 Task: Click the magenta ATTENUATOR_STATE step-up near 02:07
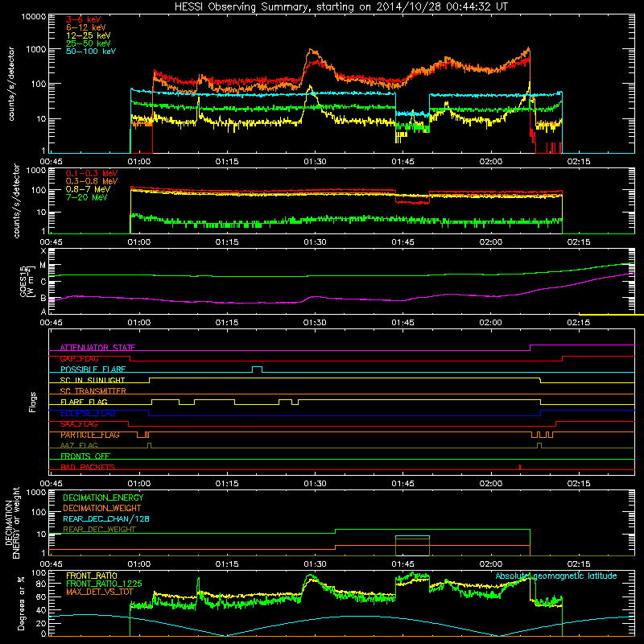pos(530,348)
